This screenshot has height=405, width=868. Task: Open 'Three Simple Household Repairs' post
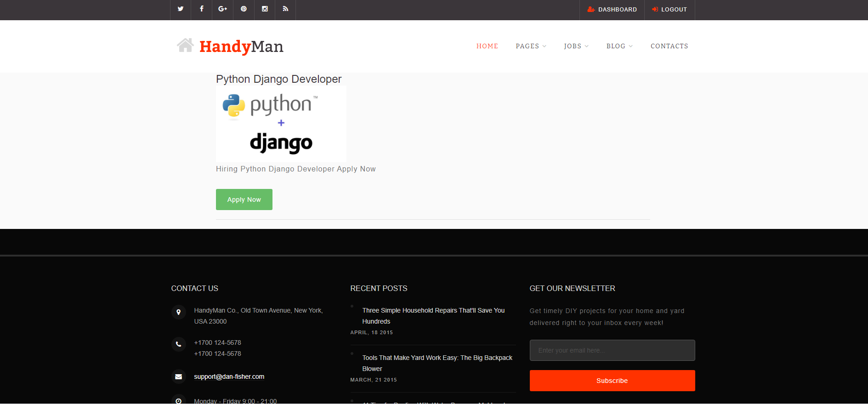433,316
